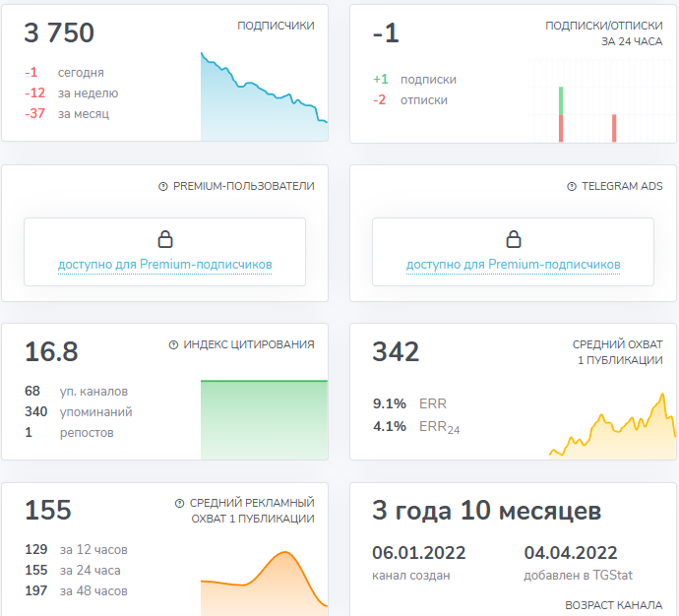This screenshot has width=679, height=616.
Task: Click the ВОЗРАСТ КАНАЛА label
Action: click(614, 605)
